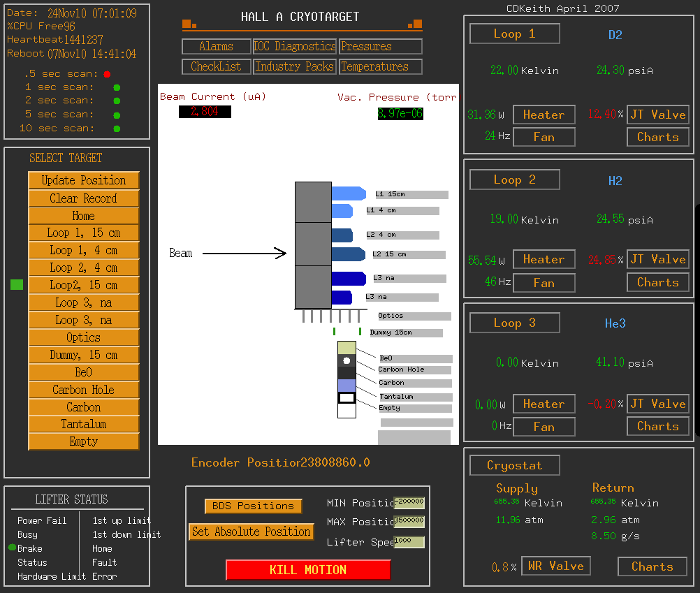Open Loop 2 Fan control
Image resolution: width=700 pixels, height=593 pixels.
(x=544, y=283)
